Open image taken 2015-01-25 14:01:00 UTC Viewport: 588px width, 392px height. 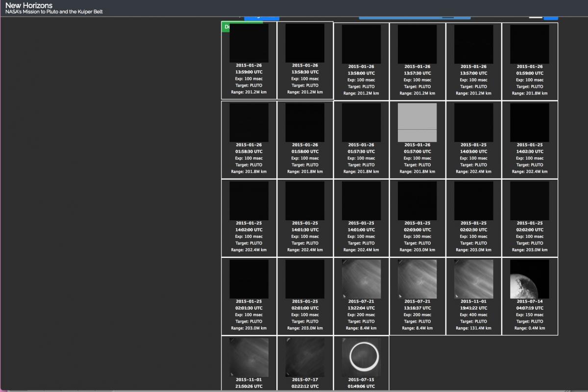361,201
